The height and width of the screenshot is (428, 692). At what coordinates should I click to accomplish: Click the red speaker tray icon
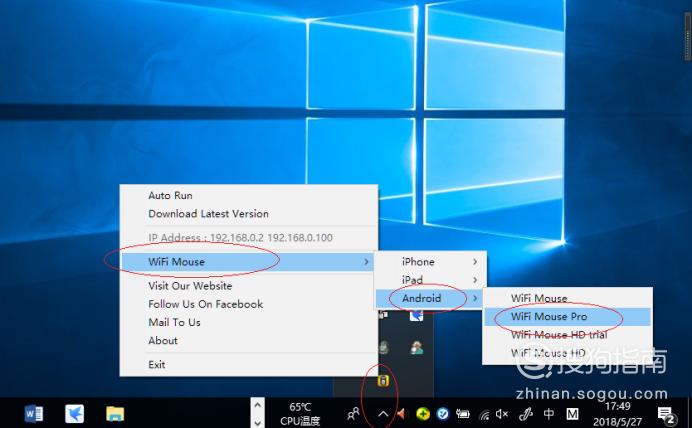click(401, 414)
